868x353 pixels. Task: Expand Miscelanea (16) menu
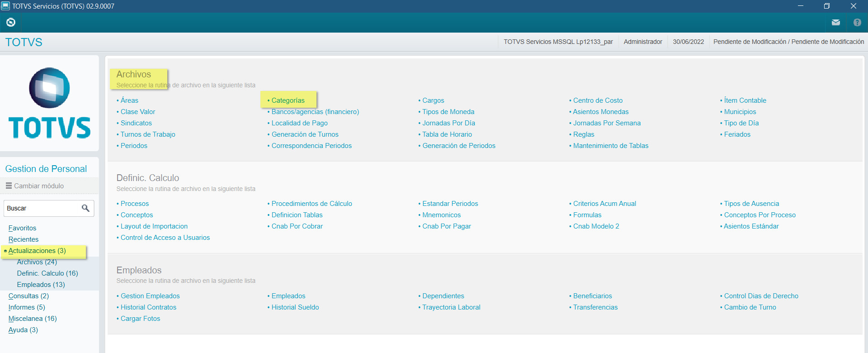pos(33,319)
